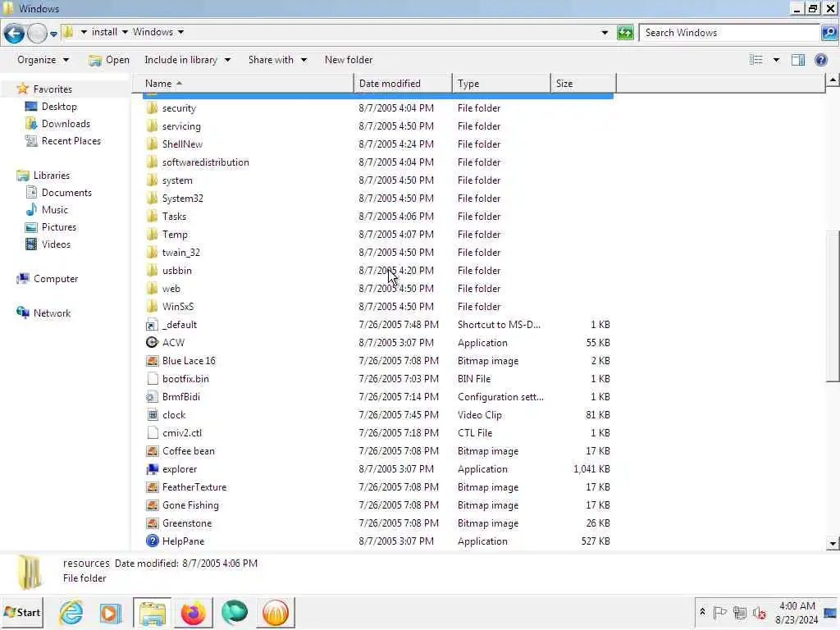Screen dimensions: 840x630
Task: Open Windows Media Player from taskbar
Action: [x=111, y=612]
